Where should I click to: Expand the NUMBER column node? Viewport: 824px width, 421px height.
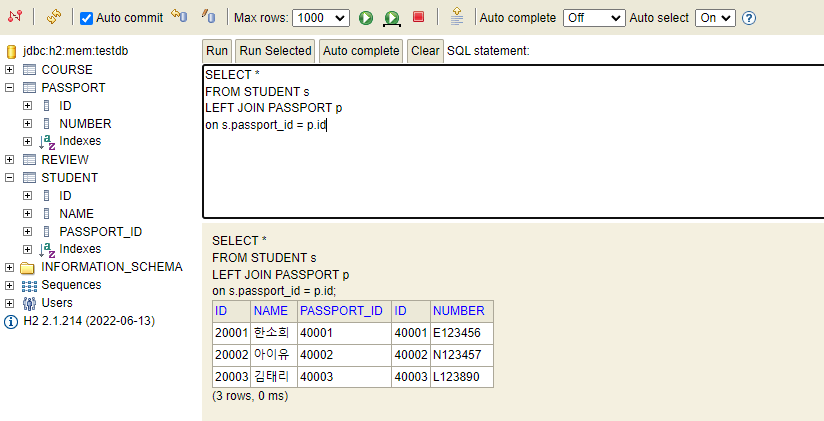click(x=27, y=124)
